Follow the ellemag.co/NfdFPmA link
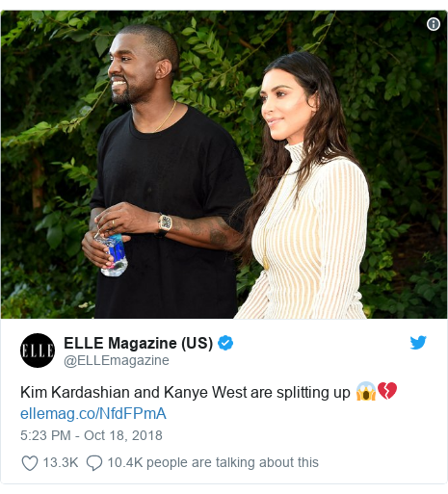 coord(93,413)
